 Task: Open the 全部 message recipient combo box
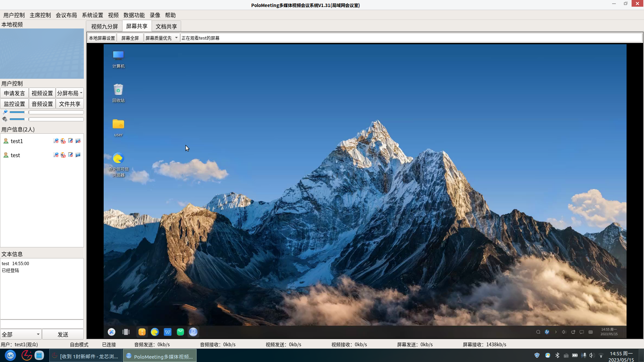21,334
